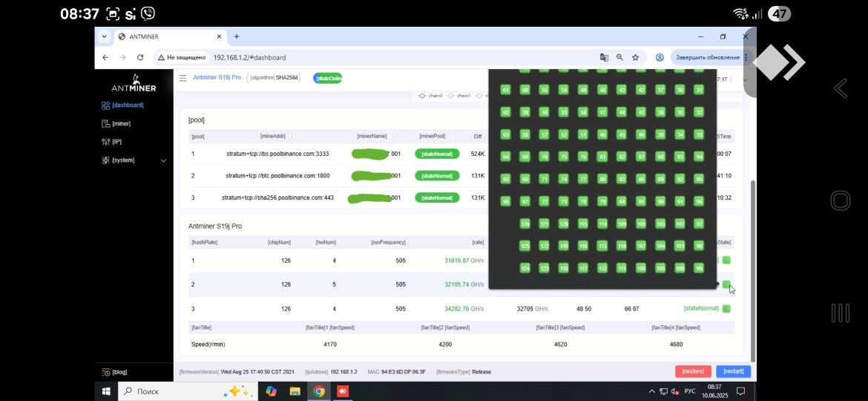The width and height of the screenshot is (868, 401).
Task: Click pool 1 [stateNormal] badge
Action: click(437, 154)
